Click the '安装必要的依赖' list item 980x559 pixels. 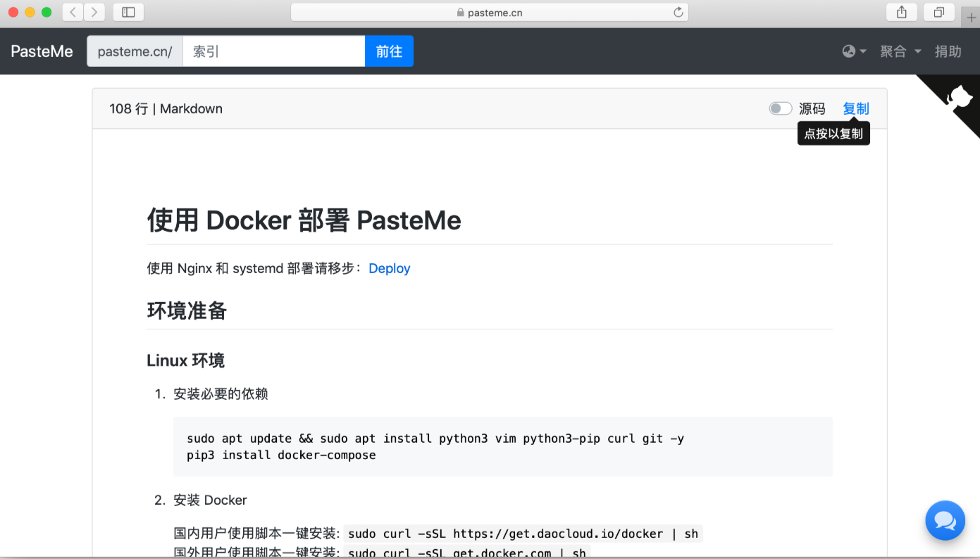click(x=221, y=394)
